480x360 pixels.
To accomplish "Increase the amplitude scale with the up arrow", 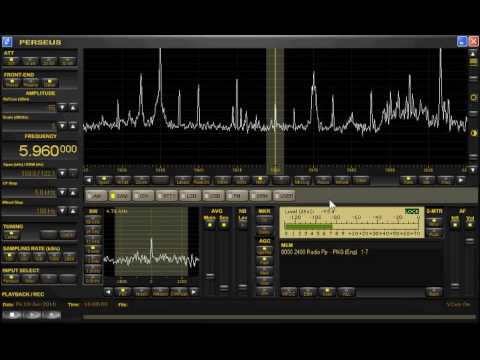I will coord(73,126).
